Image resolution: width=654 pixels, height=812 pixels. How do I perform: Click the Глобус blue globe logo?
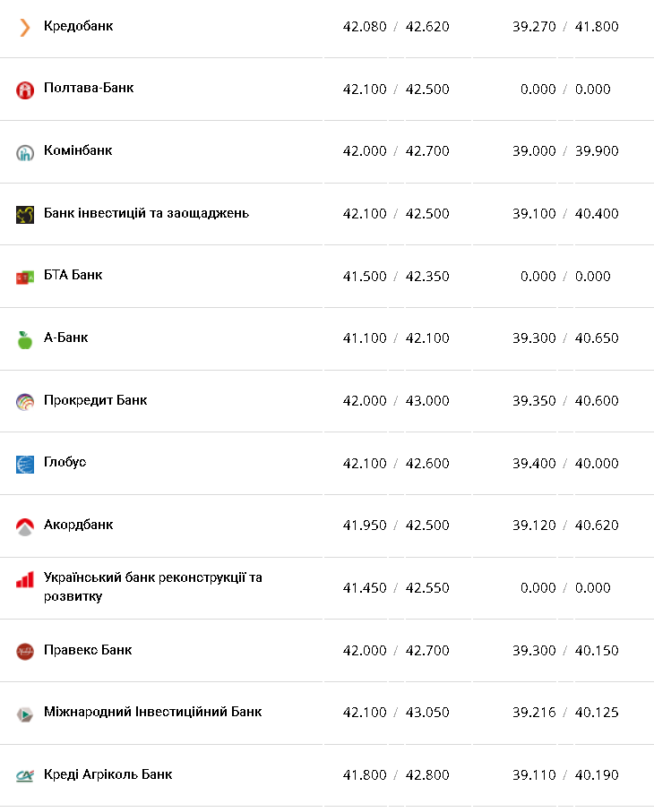click(24, 464)
